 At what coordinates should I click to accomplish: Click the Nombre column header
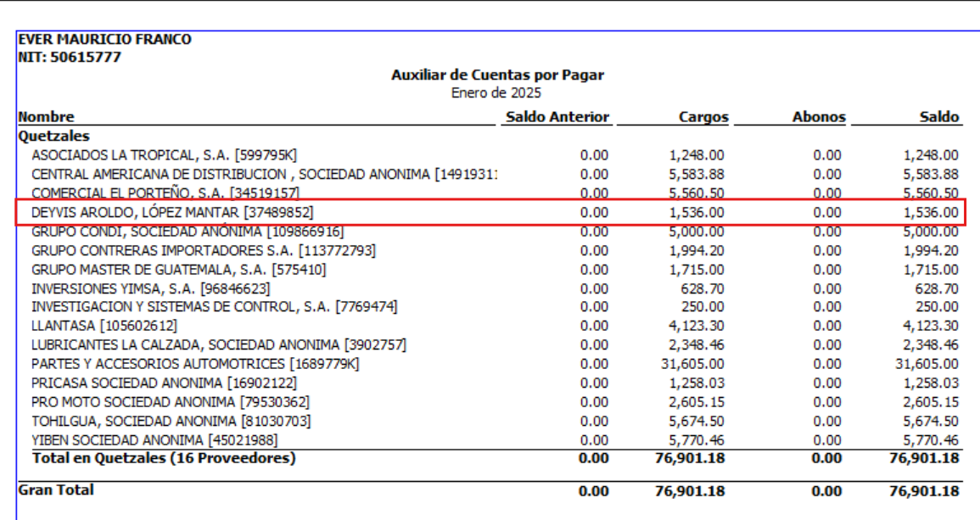point(47,117)
